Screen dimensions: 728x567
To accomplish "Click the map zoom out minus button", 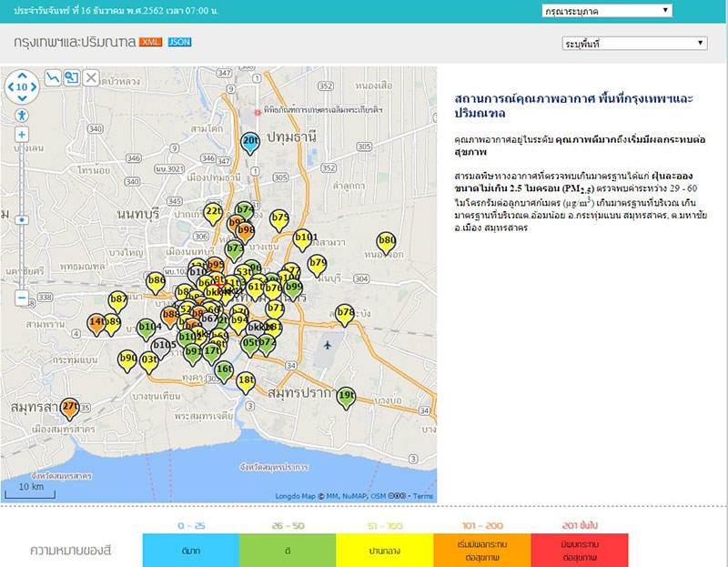I will click(22, 298).
